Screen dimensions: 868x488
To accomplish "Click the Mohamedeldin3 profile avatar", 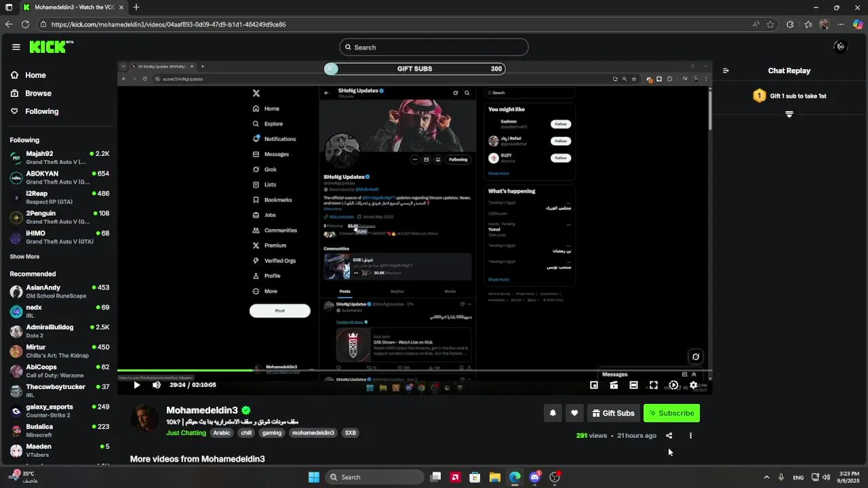I will pyautogui.click(x=145, y=419).
